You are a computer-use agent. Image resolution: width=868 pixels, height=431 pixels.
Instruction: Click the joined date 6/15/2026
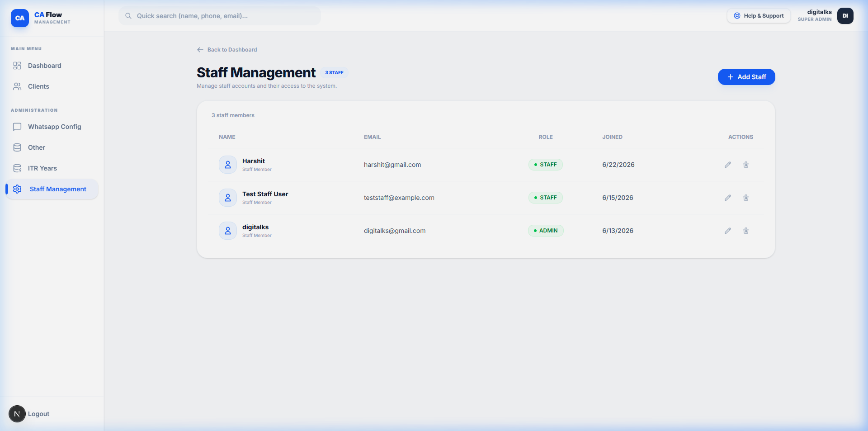pos(618,198)
